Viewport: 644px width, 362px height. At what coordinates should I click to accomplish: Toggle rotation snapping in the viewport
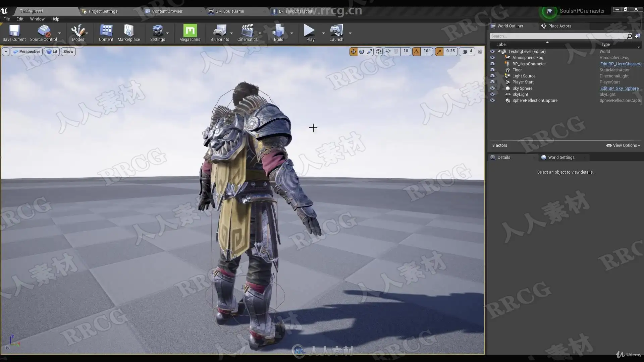[x=416, y=52]
